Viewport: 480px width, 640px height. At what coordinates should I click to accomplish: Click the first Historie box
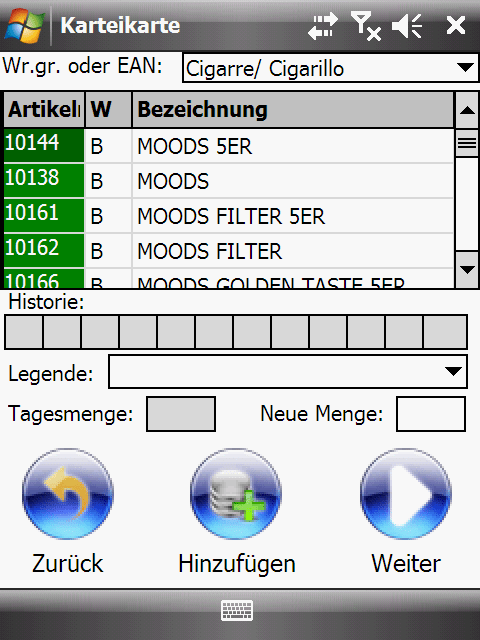pyautogui.click(x=24, y=332)
